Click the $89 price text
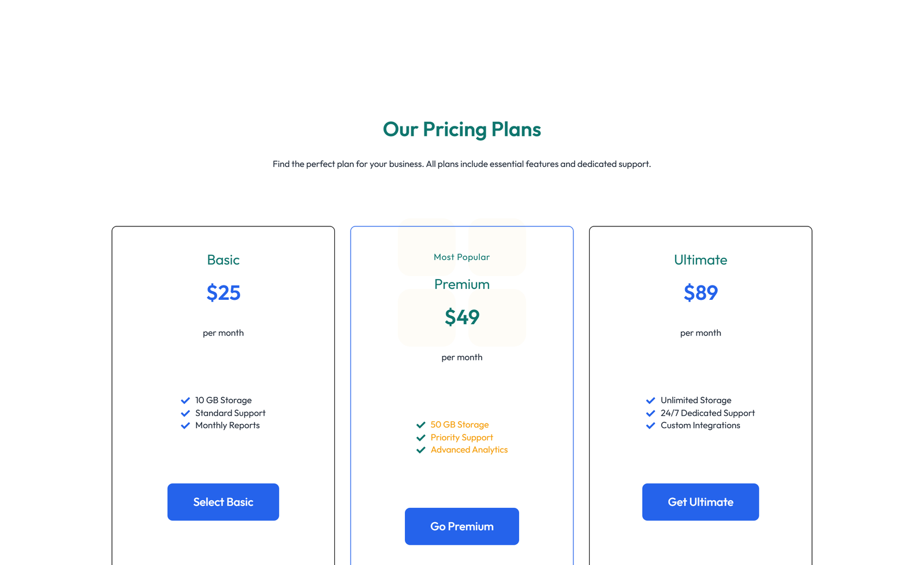Screen dimensions: 924x565 (701, 293)
